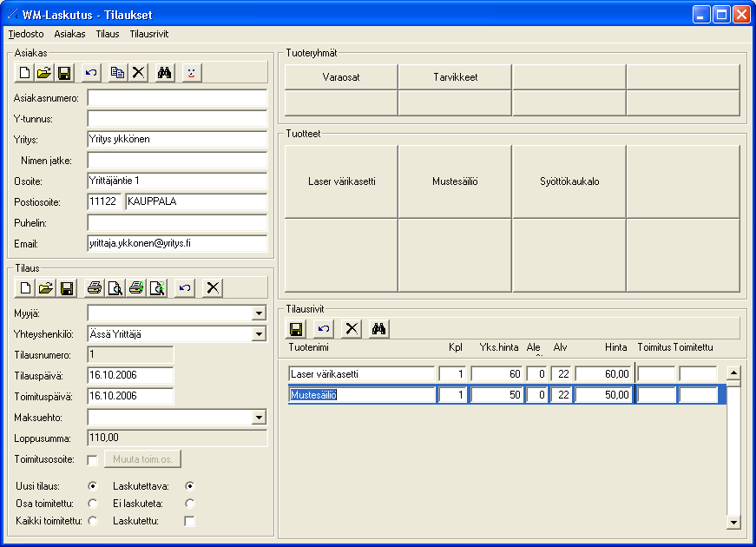The height and width of the screenshot is (547, 756).
Task: Save the order with Tilaus diskette icon
Action: click(67, 288)
